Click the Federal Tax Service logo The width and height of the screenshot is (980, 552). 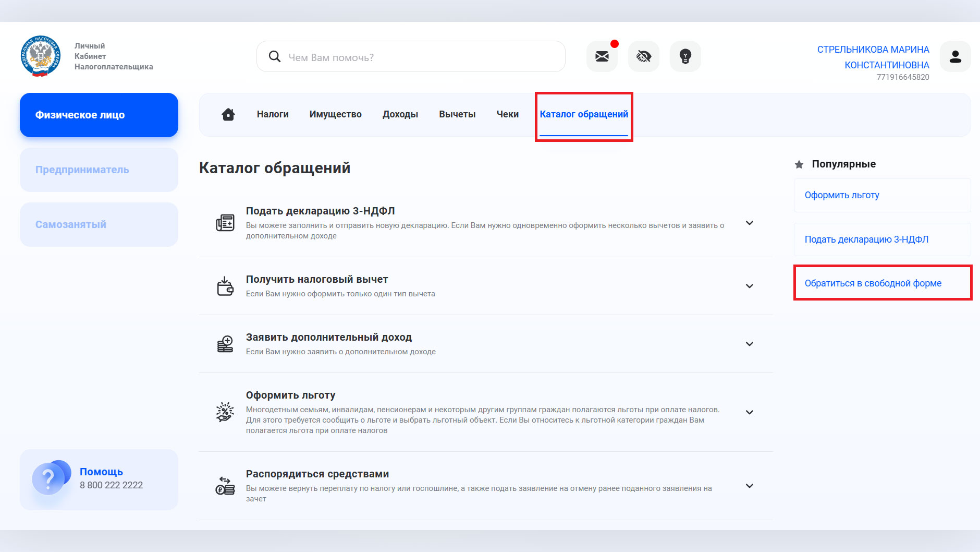coord(41,56)
